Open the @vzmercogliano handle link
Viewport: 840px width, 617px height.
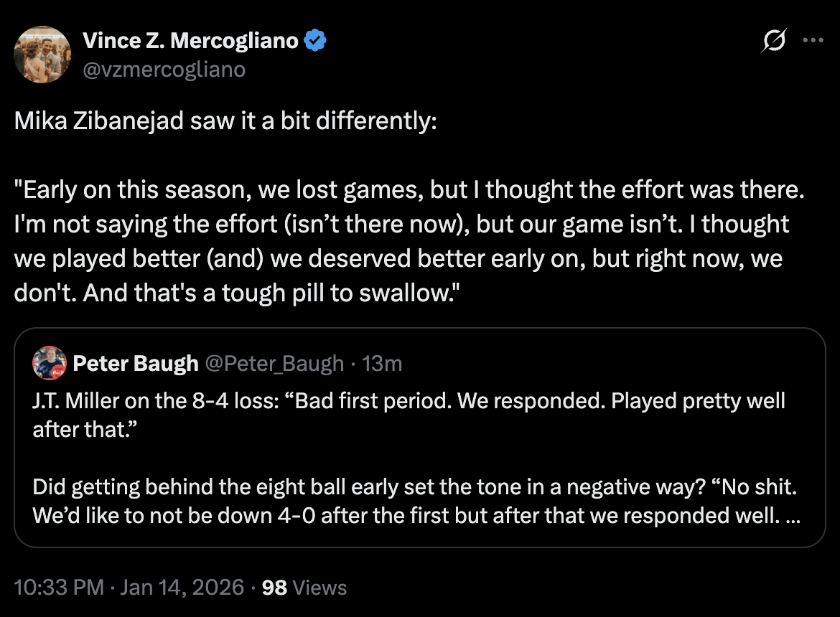164,69
